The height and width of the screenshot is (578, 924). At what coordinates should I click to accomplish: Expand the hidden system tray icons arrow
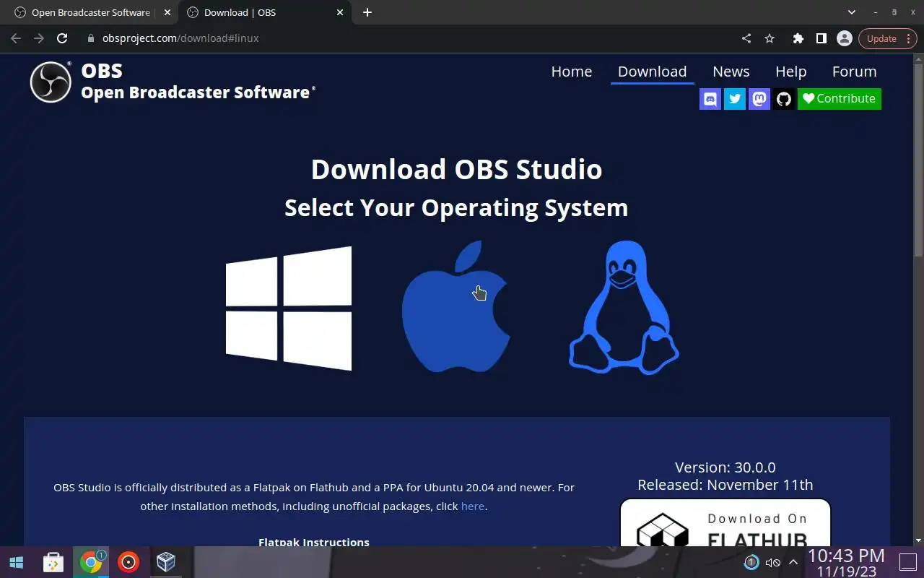[x=793, y=562]
